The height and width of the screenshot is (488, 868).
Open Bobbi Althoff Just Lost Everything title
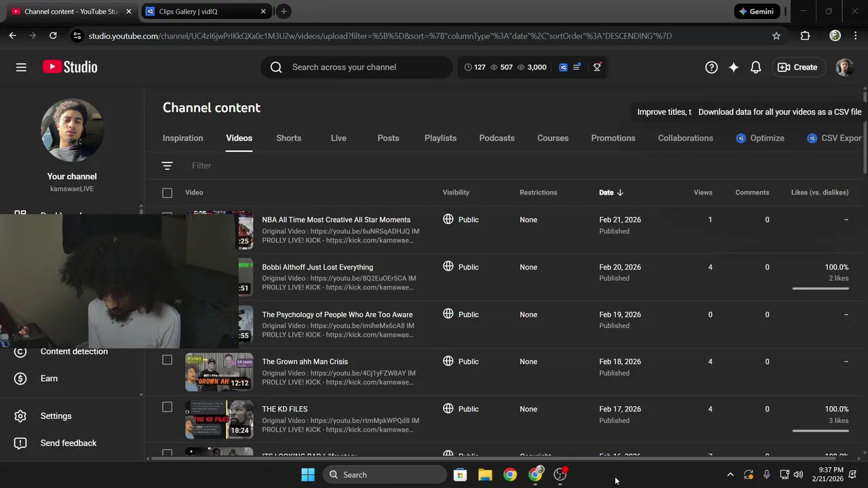click(317, 267)
